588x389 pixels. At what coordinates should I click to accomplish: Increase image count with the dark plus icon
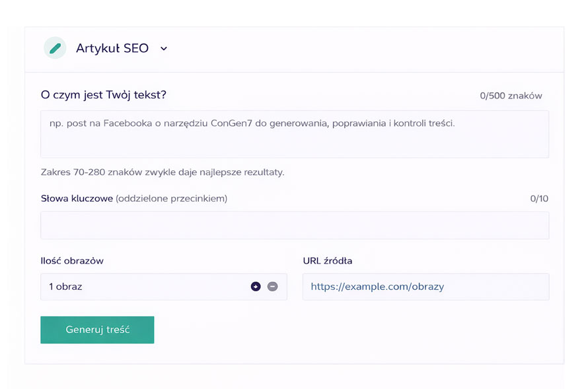click(x=256, y=287)
